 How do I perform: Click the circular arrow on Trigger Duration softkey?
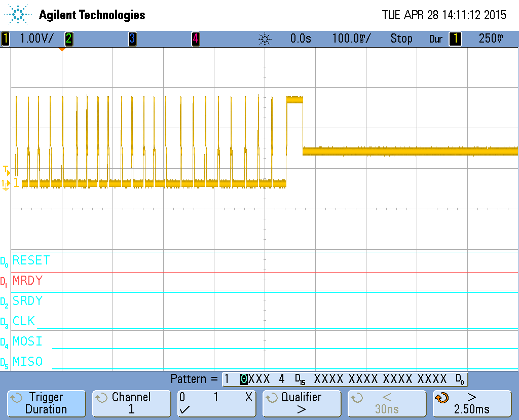click(x=16, y=398)
